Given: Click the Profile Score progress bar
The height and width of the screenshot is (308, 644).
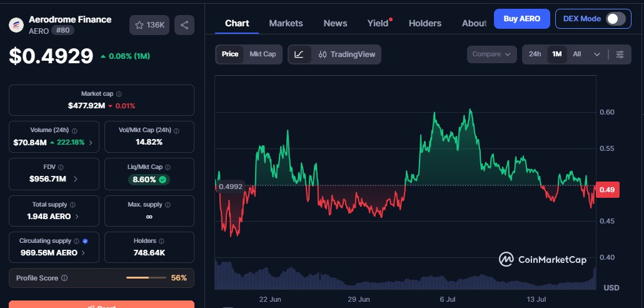Looking at the screenshot, I should coord(146,278).
